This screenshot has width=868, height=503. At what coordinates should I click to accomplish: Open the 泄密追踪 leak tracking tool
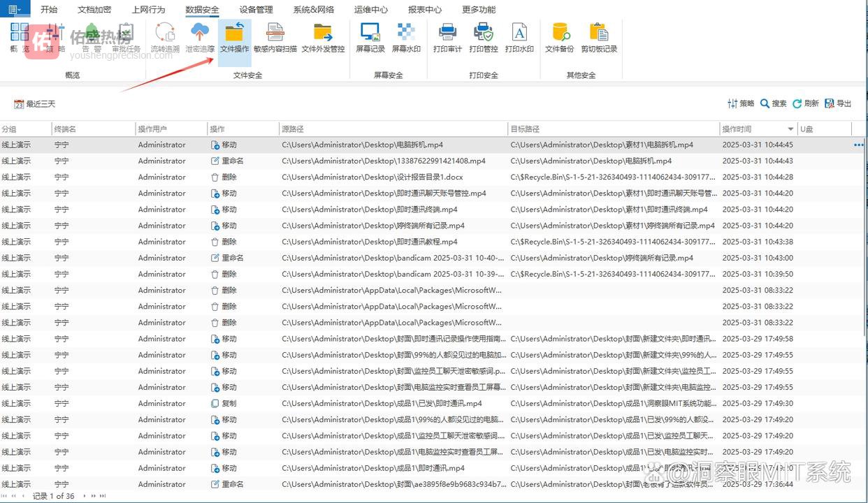(x=200, y=38)
